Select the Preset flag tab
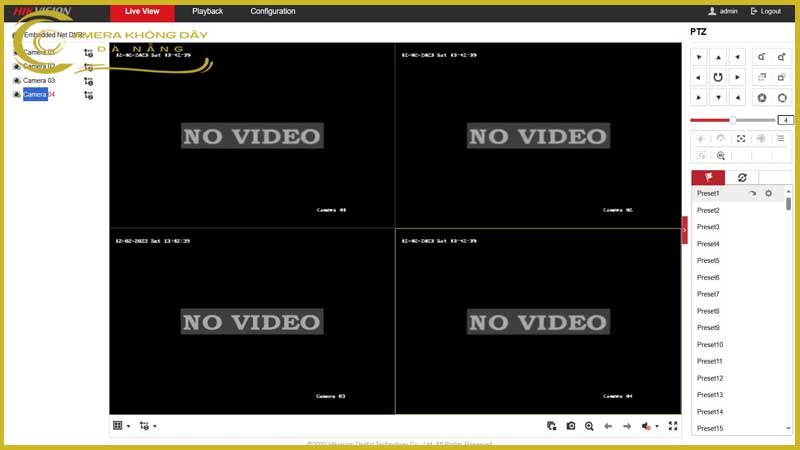Image resolution: width=800 pixels, height=450 pixels. pyautogui.click(x=708, y=177)
